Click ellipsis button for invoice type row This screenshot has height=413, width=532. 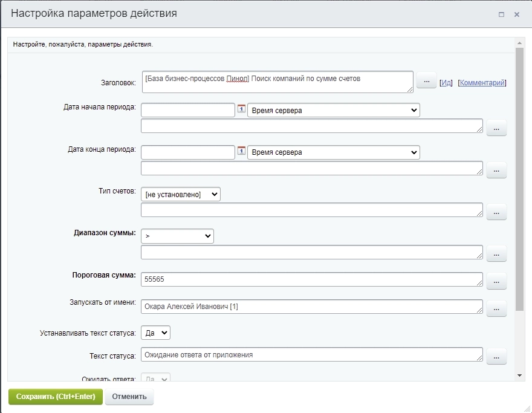coord(496,212)
